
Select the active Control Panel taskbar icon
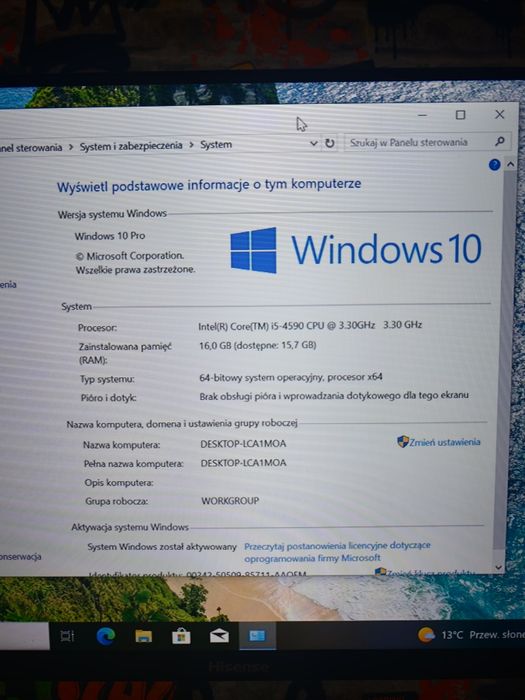257,636
